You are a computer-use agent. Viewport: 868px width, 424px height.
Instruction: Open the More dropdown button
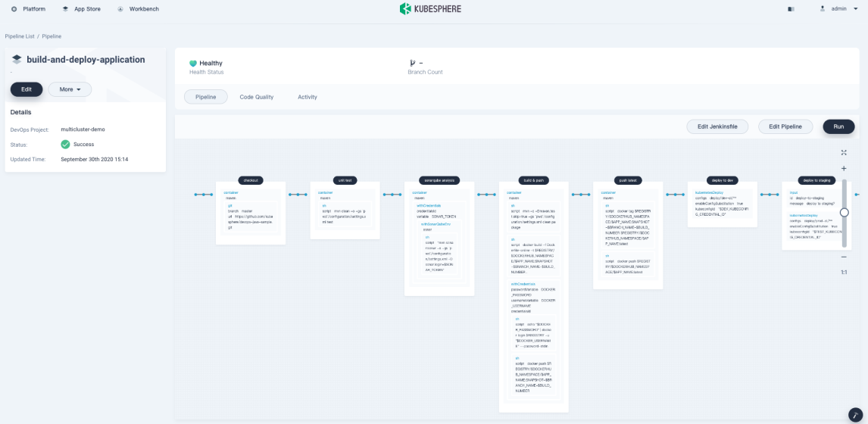point(70,89)
